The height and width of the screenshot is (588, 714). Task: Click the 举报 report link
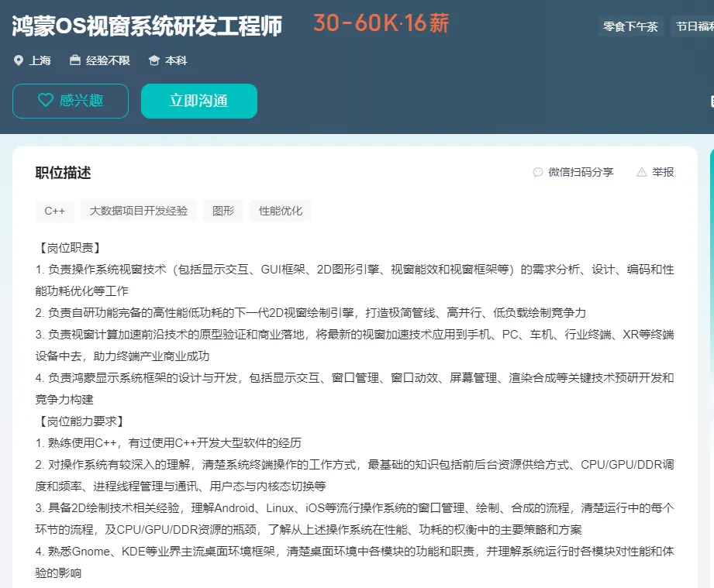coord(663,172)
